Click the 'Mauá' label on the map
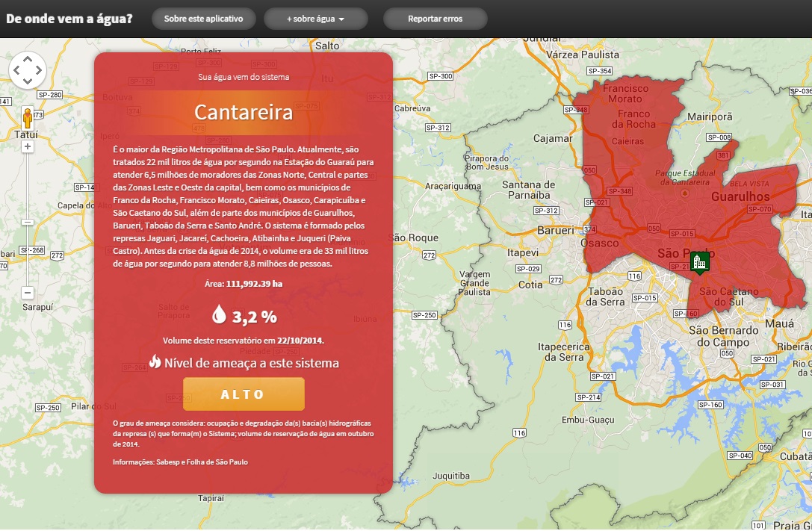812x531 pixels. click(779, 323)
